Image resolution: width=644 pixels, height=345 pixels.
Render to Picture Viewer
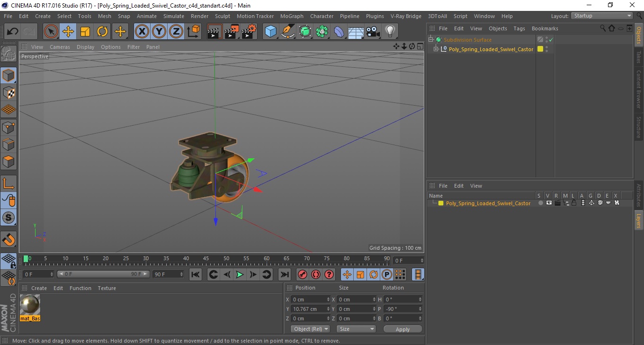pos(232,32)
